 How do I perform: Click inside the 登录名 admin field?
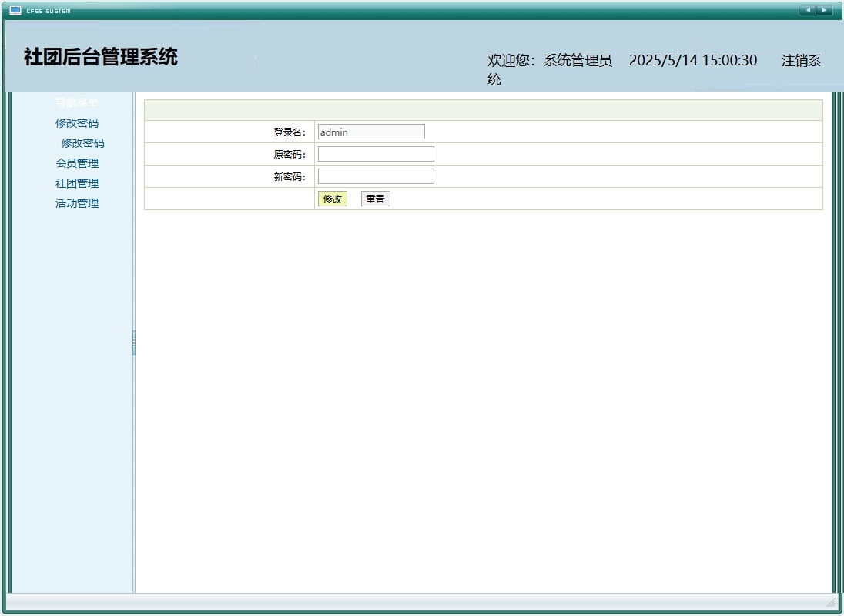click(x=371, y=131)
